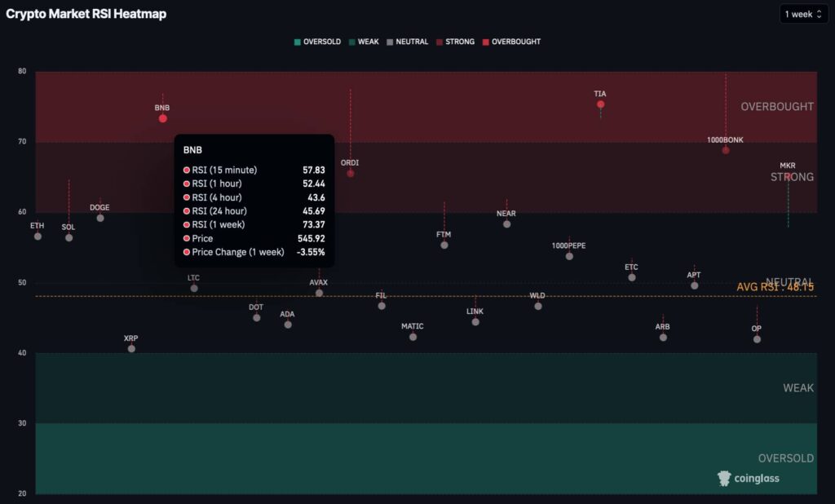Viewport: 835px width, 504px height.
Task: Select the DOT data point
Action: 257,317
